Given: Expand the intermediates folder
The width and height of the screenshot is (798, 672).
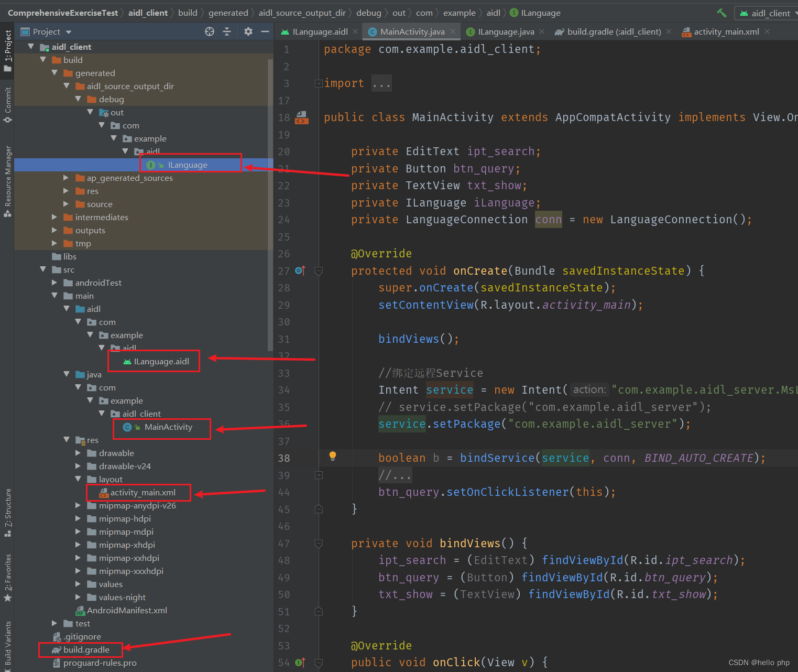Looking at the screenshot, I should (x=54, y=217).
